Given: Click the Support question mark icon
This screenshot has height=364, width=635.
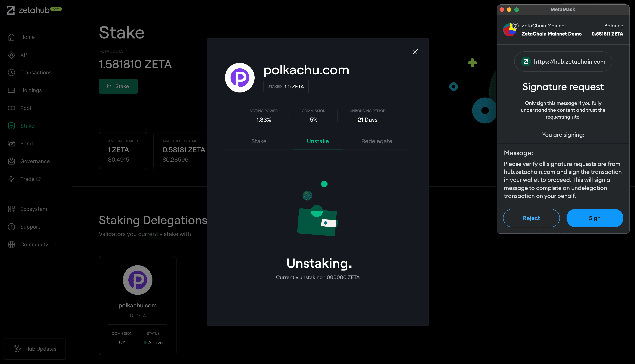Looking at the screenshot, I should pyautogui.click(x=11, y=227).
